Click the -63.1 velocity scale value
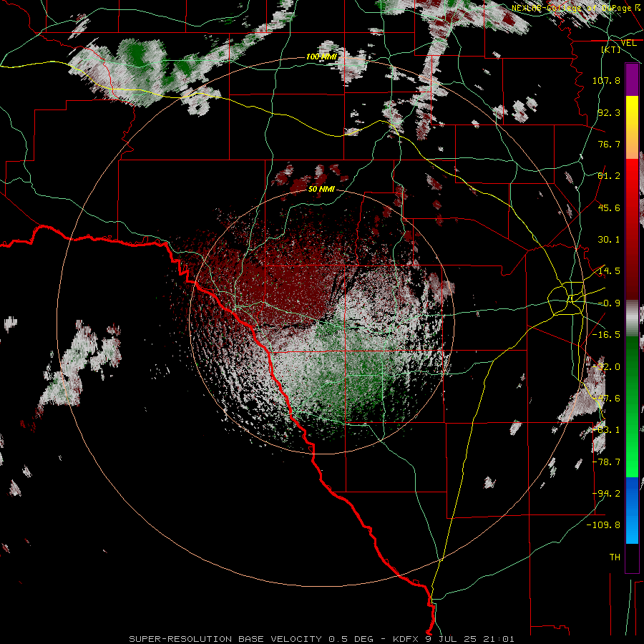 (x=606, y=430)
